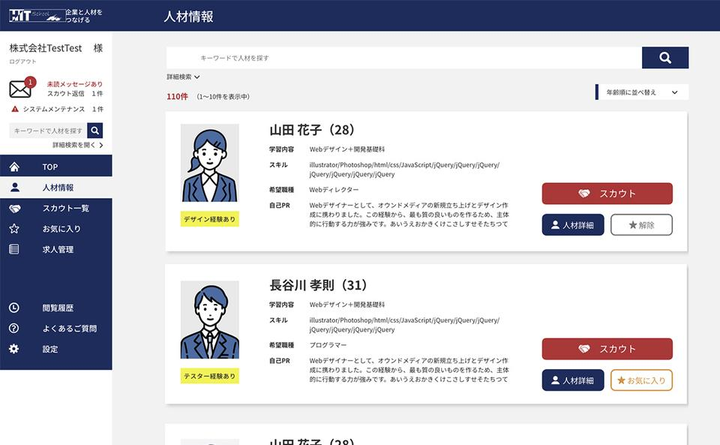Viewport: 720px width, 445px height.
Task: Select 求人管理 in the sidebar menu
Action: (56, 249)
